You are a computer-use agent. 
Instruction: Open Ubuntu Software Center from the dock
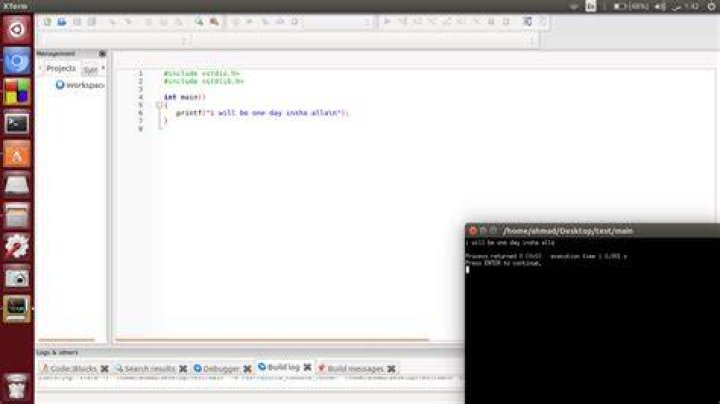17,154
